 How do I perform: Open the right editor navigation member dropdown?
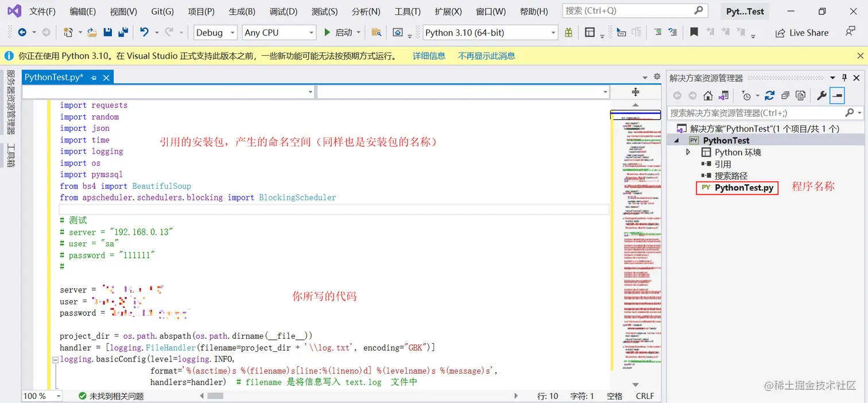tap(463, 92)
